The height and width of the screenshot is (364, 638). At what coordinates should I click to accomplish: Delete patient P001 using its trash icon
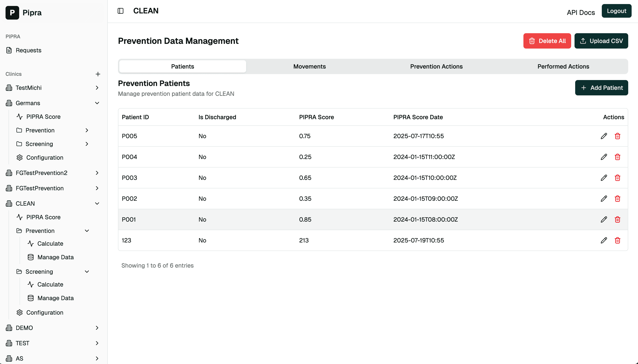pos(617,219)
